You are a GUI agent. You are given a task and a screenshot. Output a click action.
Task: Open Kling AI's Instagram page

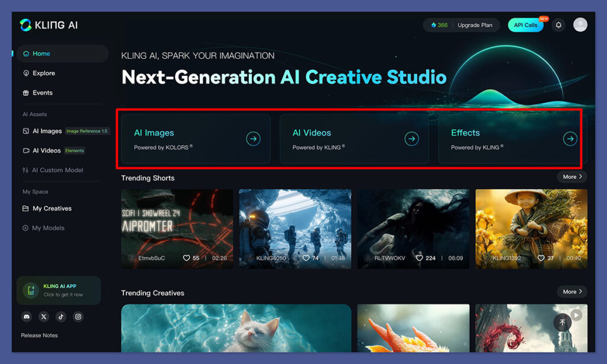pyautogui.click(x=78, y=317)
